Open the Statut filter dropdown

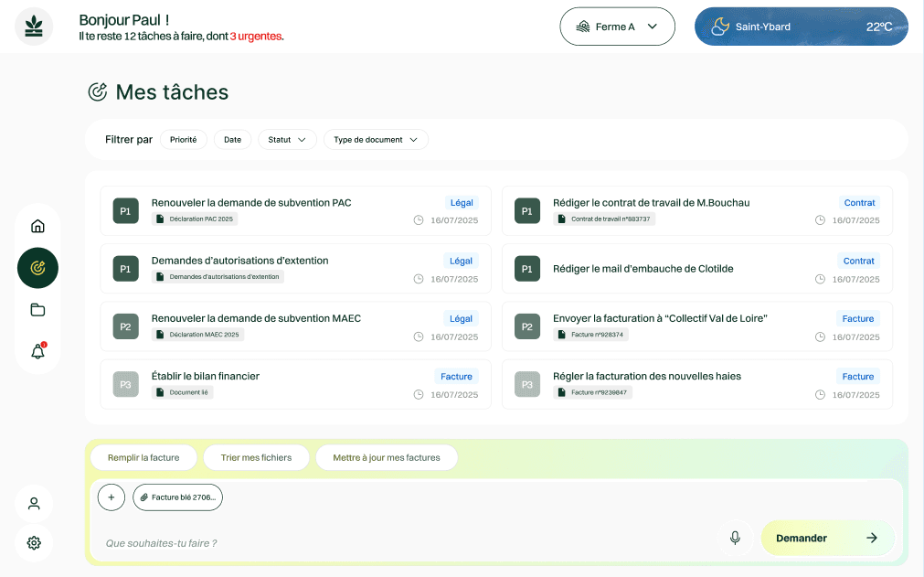287,140
